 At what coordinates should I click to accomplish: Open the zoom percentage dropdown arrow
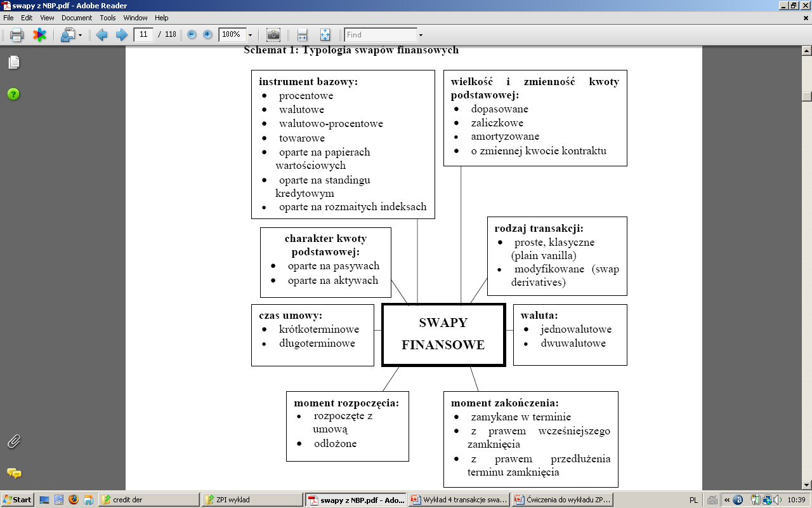coord(250,35)
